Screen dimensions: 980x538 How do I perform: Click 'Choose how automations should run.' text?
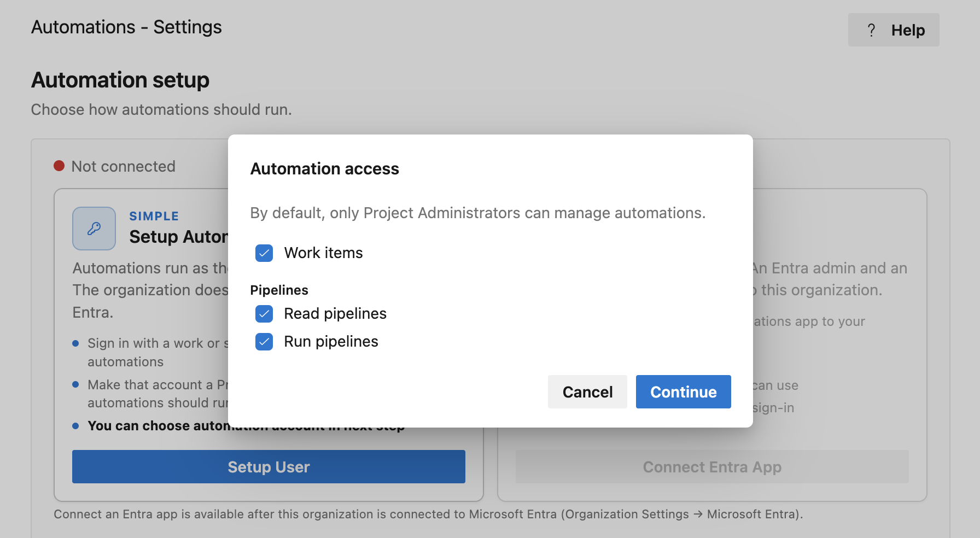click(161, 109)
